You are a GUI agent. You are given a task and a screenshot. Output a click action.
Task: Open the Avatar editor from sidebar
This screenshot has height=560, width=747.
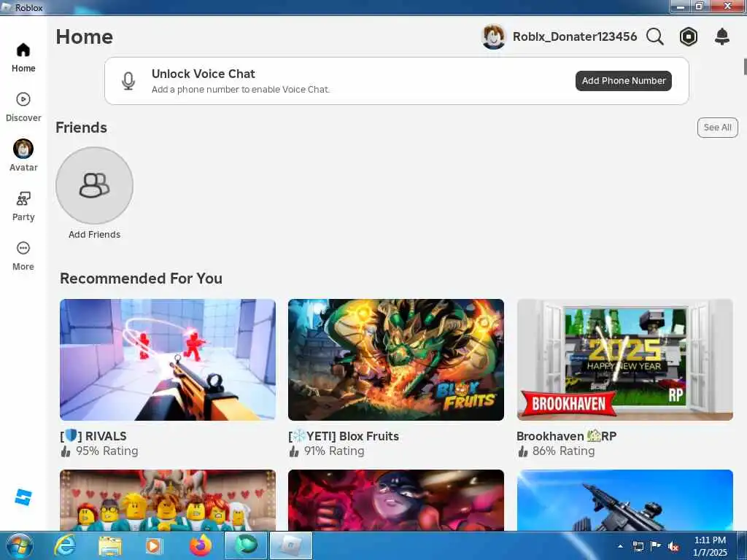pyautogui.click(x=23, y=156)
